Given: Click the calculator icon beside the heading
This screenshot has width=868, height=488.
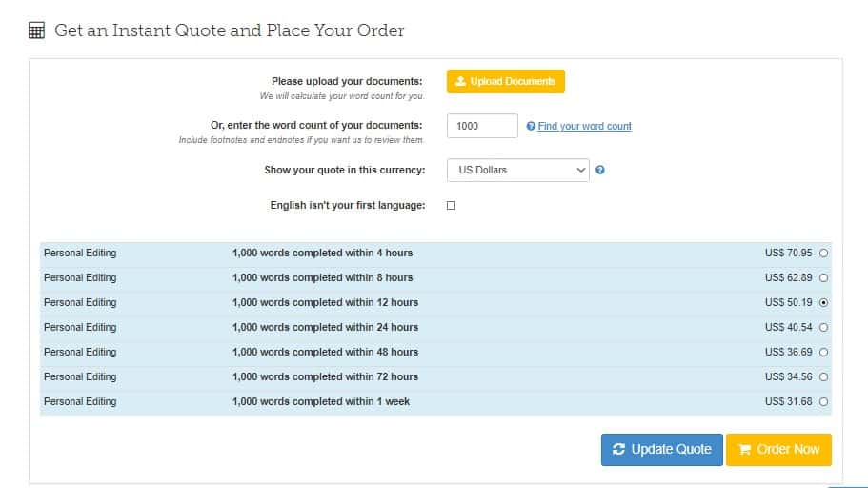Looking at the screenshot, I should pos(36,30).
